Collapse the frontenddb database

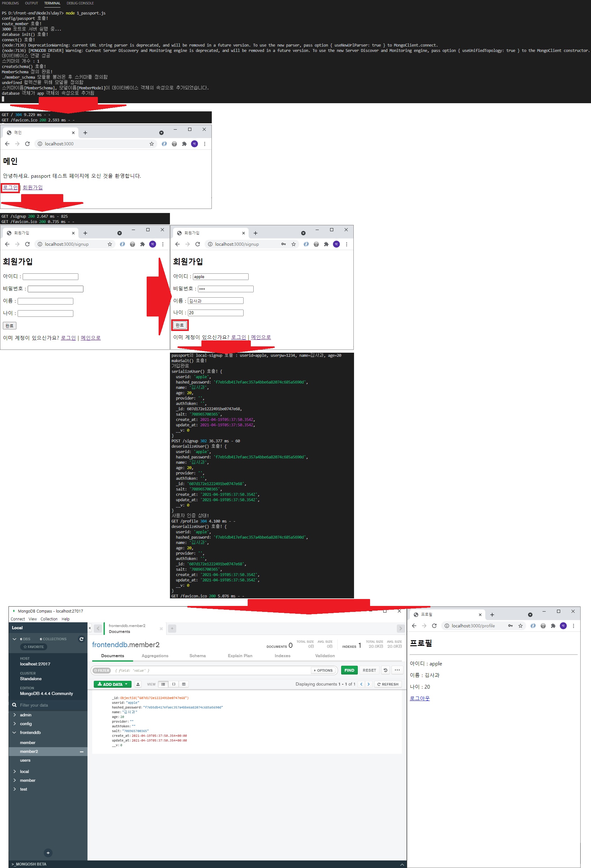[x=14, y=732]
